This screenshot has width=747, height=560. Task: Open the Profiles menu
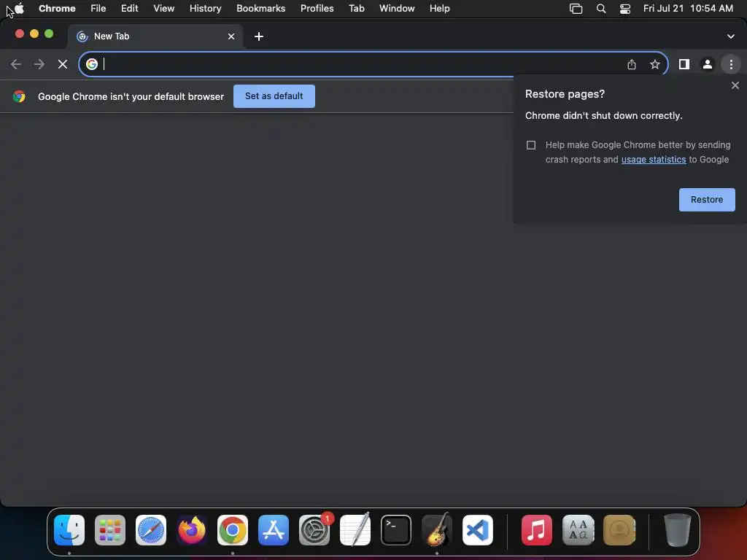317,9
